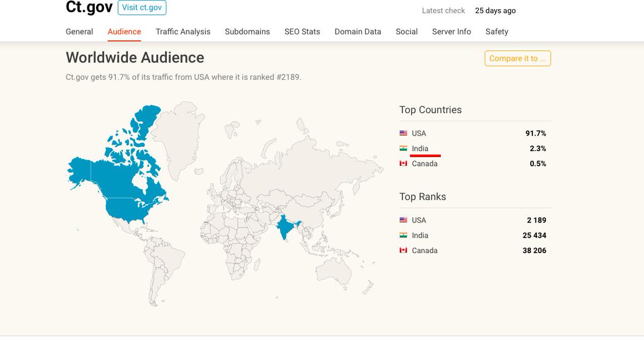
Task: Click the Visit ct.gov button
Action: (142, 8)
